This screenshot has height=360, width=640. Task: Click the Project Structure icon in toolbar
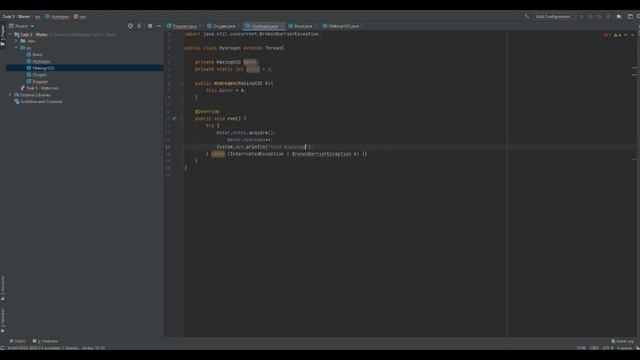click(x=619, y=17)
